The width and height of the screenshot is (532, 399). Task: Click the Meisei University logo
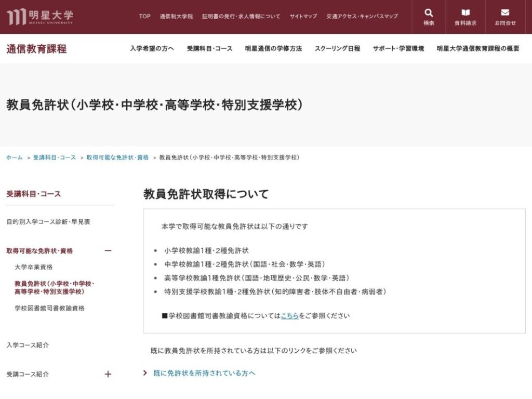tap(39, 17)
